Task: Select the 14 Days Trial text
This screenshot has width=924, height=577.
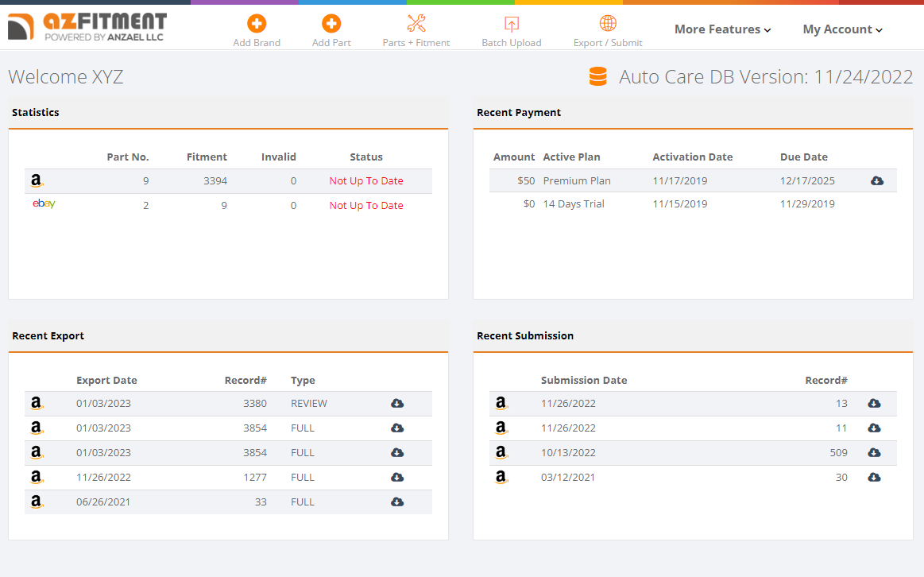Action: 574,204
